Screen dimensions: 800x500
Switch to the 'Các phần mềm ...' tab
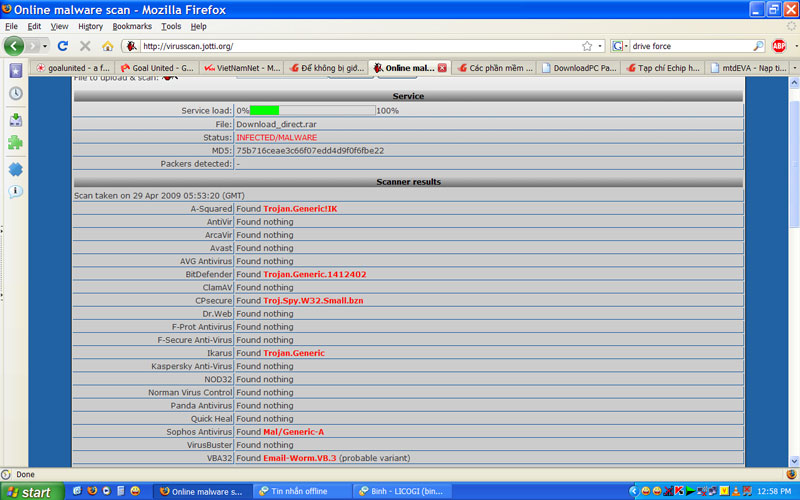494,68
